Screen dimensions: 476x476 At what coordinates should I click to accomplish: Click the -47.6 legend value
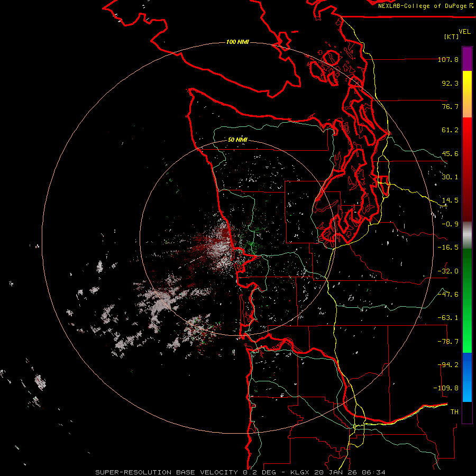[x=448, y=295]
